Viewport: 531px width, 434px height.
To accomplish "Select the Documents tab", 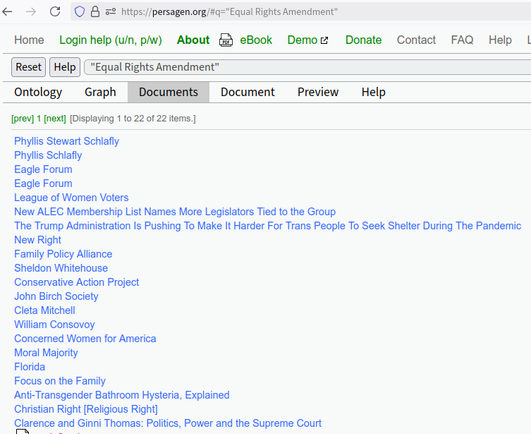I will (168, 92).
